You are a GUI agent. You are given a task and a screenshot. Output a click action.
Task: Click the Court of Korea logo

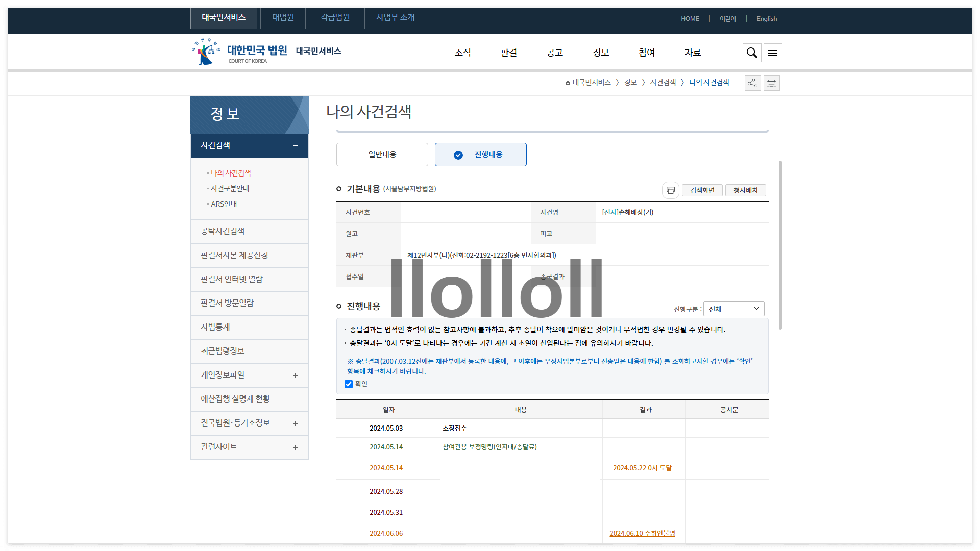[239, 52]
